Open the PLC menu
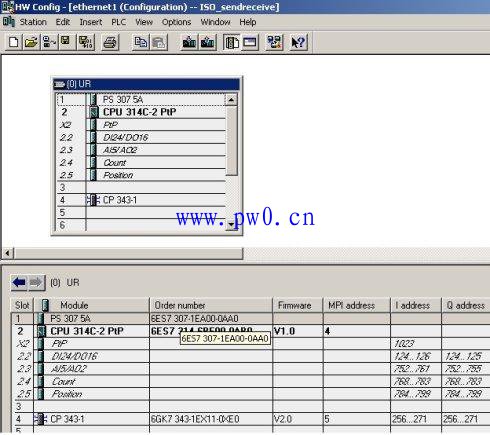The height and width of the screenshot is (435, 490). [x=118, y=22]
